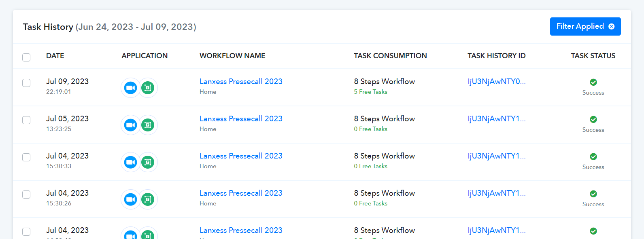Select the checkbox for the 15:30:26 task
The image size is (644, 239).
point(26,195)
